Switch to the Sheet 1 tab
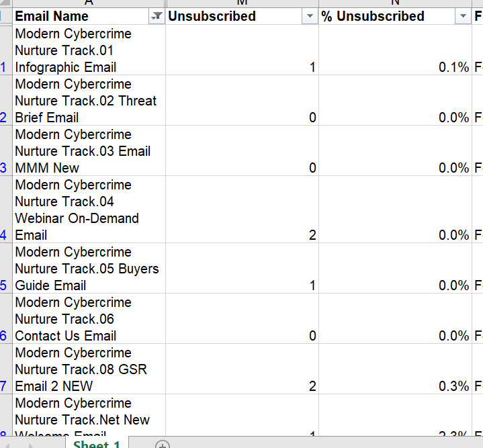The height and width of the screenshot is (448, 483). [x=97, y=443]
